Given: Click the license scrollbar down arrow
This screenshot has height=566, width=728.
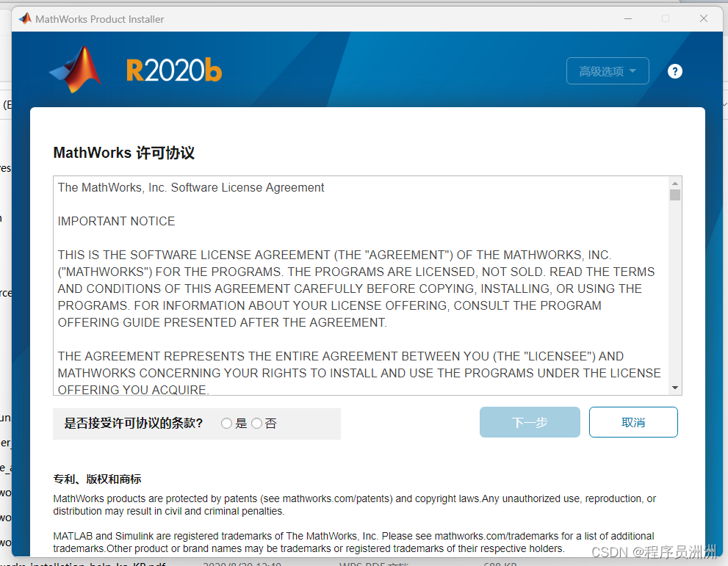Looking at the screenshot, I should [675, 388].
